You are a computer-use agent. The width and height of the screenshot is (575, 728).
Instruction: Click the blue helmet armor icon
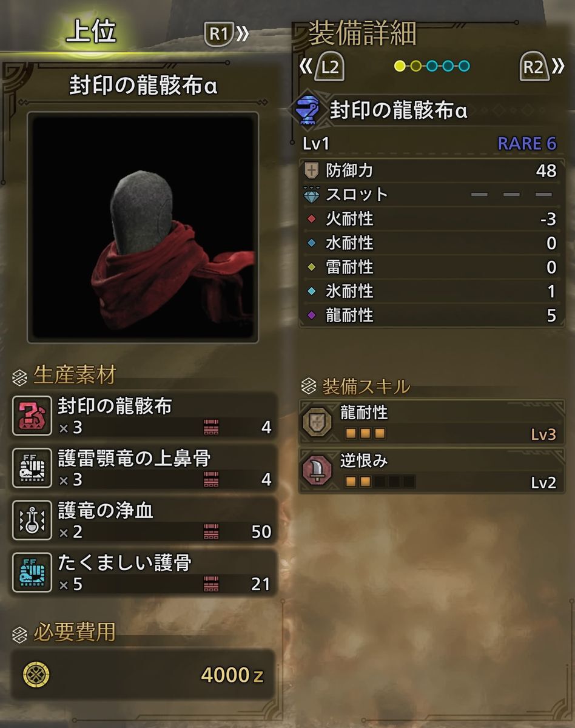pos(308,111)
